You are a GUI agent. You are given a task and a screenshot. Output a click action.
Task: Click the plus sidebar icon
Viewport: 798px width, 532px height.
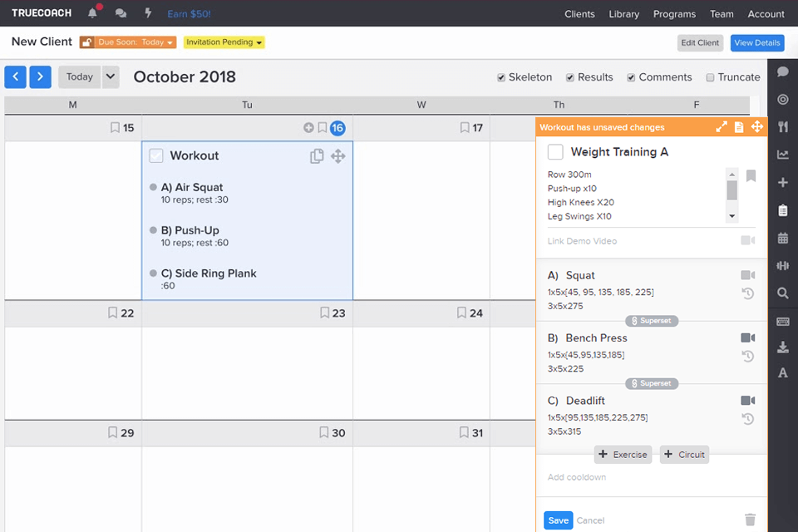[783, 182]
